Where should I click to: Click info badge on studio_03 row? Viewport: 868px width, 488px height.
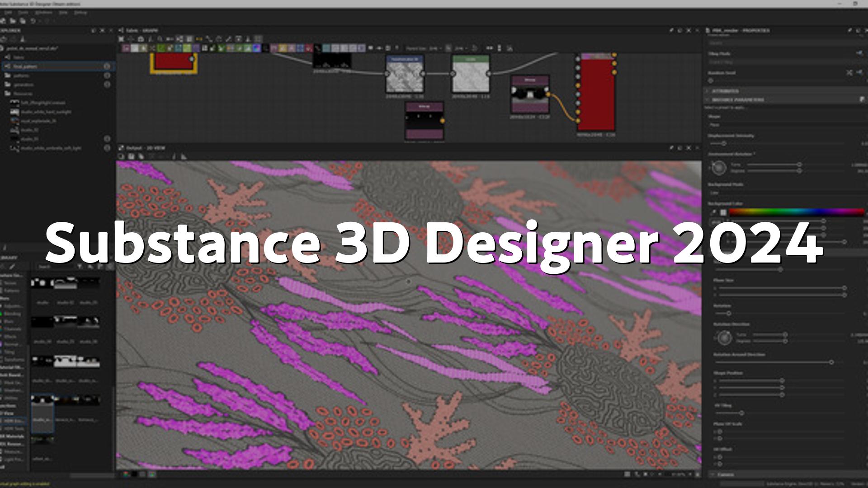pyautogui.click(x=107, y=139)
